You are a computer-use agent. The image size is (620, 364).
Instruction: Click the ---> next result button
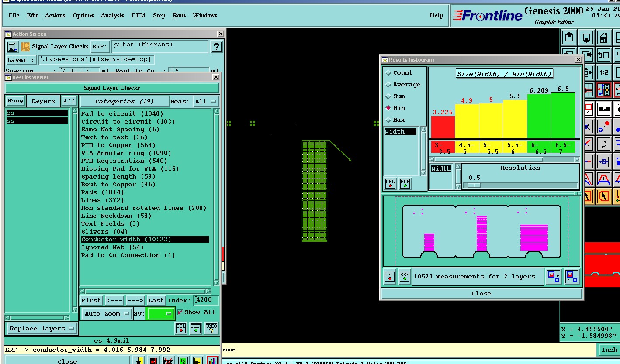coord(135,300)
